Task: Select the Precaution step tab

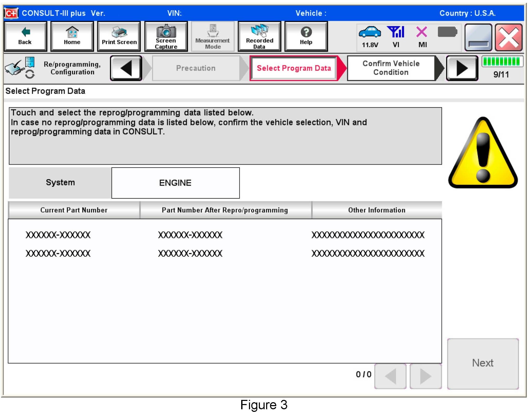Action: tap(196, 68)
